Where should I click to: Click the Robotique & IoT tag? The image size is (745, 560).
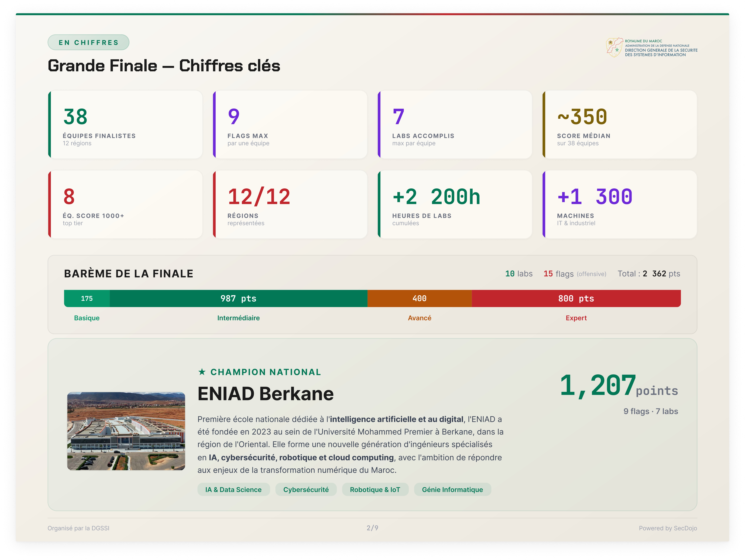pos(375,489)
